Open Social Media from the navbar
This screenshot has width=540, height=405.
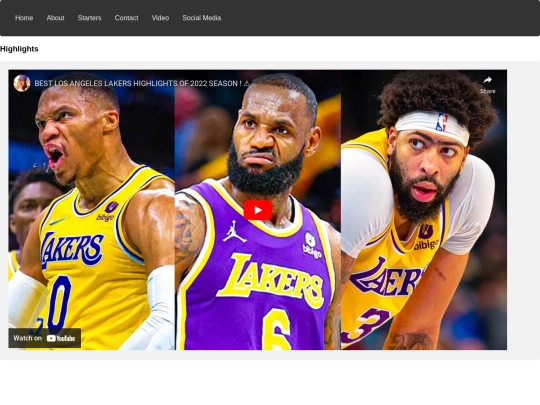(201, 18)
